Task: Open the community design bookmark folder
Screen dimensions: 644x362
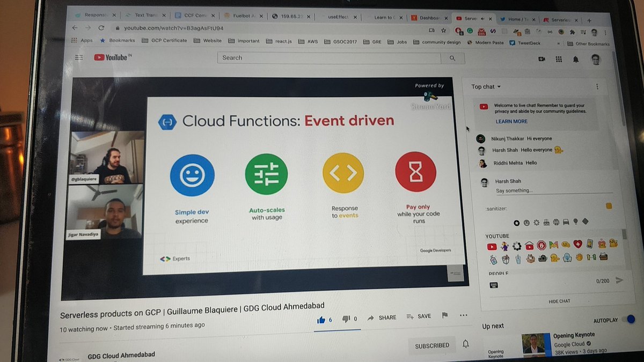Action: pos(437,42)
